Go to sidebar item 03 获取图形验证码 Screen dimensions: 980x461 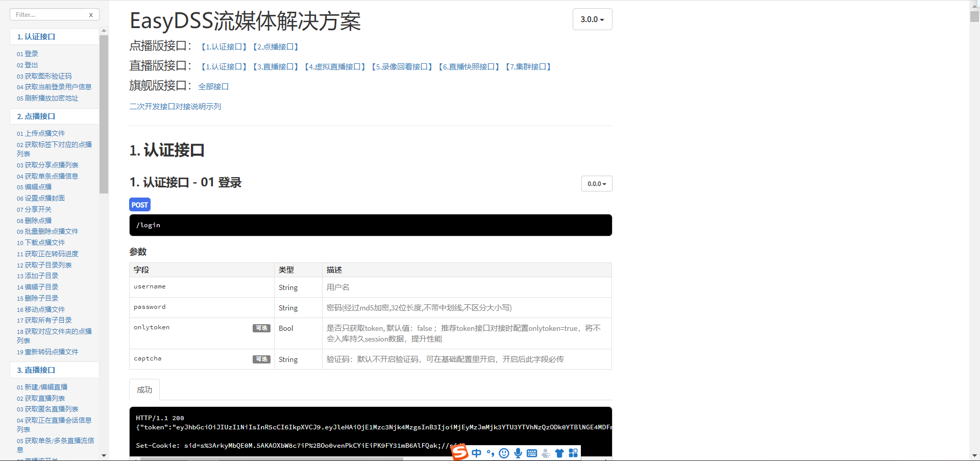tap(44, 76)
